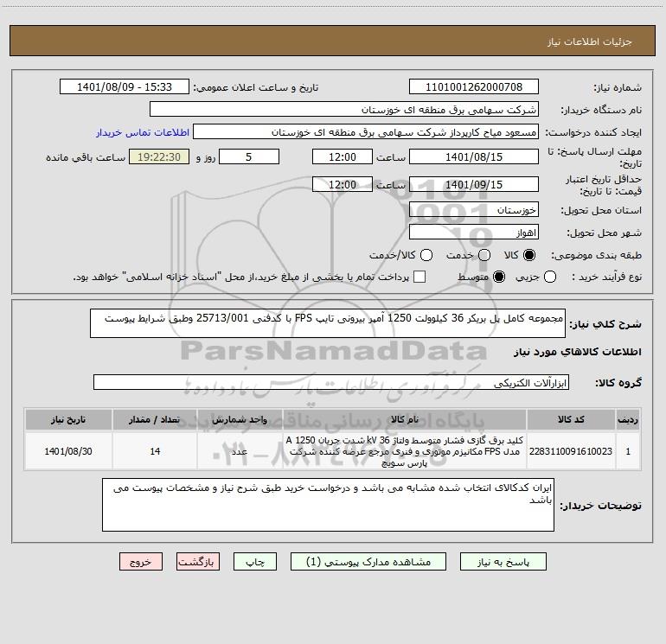The width and height of the screenshot is (666, 644).
Task: Click the validity time field 12:00 beside 1401/09/15
Action: click(x=343, y=184)
